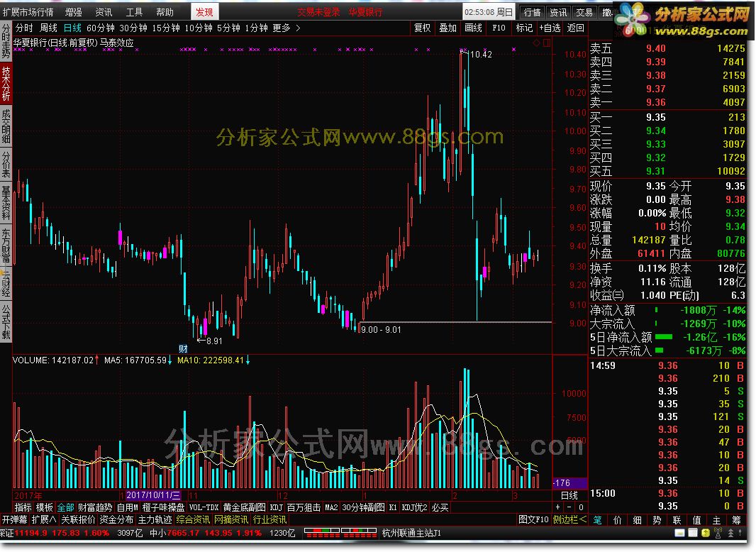The image size is (756, 552).
Task: Select 财富趋势 indicator tab
Action: (x=95, y=507)
